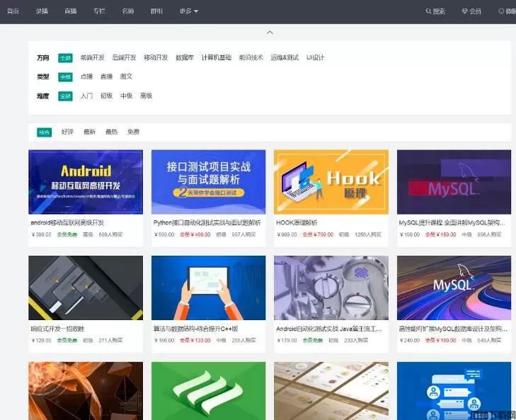Click the 会员 membership diamond icon
The height and width of the screenshot is (420, 516).
(x=464, y=11)
